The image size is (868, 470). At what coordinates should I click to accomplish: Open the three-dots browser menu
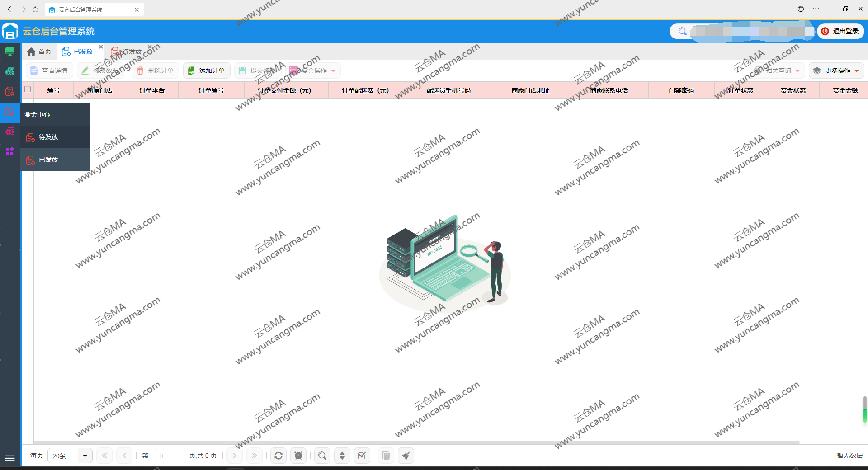(816, 9)
